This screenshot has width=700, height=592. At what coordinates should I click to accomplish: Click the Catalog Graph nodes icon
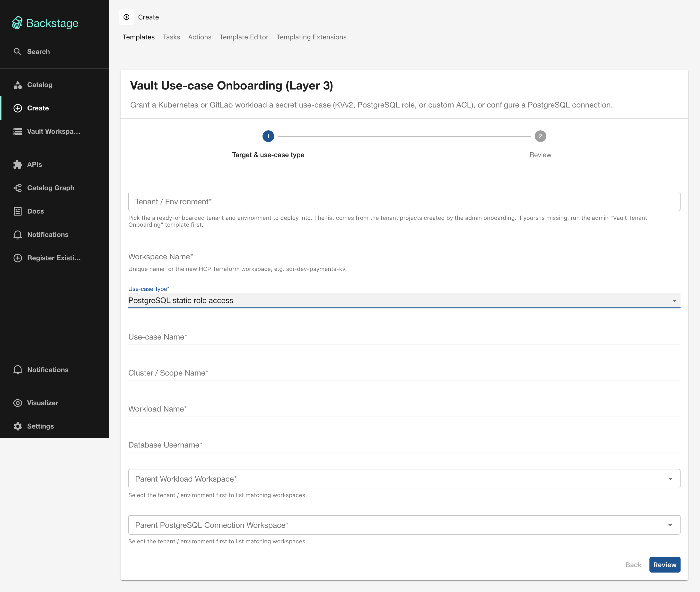pyautogui.click(x=17, y=188)
